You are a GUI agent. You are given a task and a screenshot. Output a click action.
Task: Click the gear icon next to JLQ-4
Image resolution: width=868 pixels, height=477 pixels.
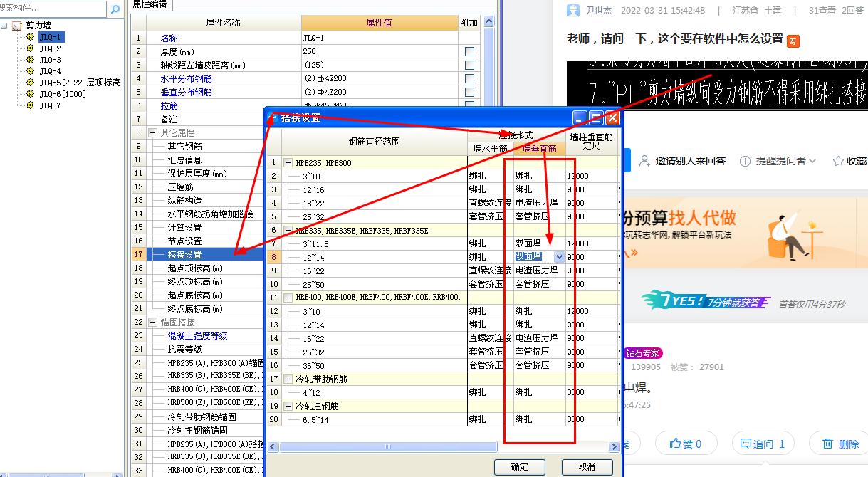tap(31, 71)
